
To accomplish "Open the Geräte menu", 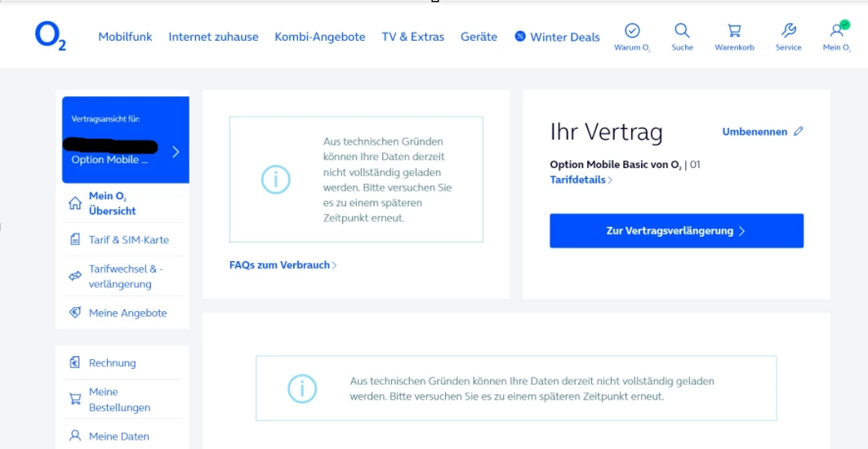I will (x=479, y=37).
